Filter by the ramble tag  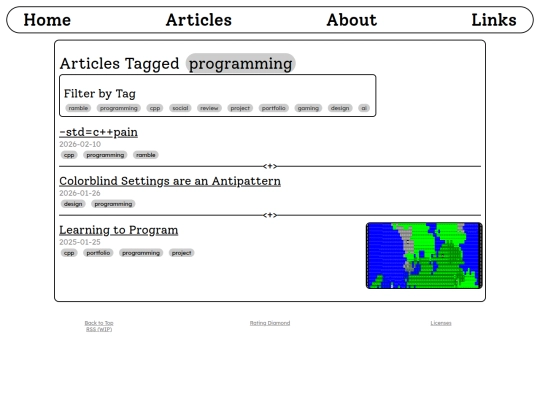coord(78,108)
